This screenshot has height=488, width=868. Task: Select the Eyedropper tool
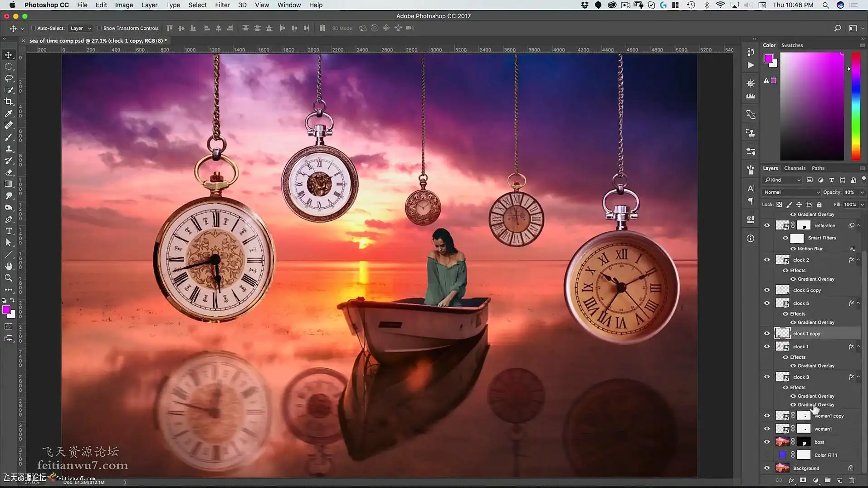point(9,113)
